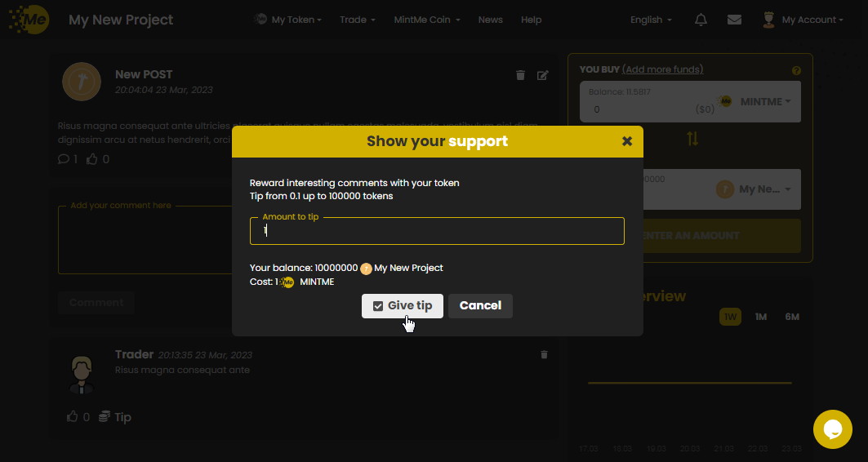The image size is (868, 462).
Task: Click the MintMe logo in header
Action: (29, 20)
